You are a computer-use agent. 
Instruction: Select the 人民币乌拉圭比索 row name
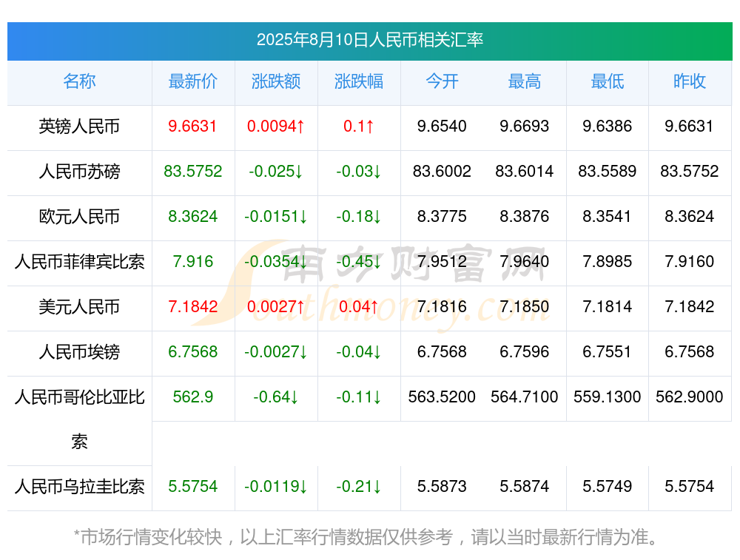pyautogui.click(x=79, y=487)
